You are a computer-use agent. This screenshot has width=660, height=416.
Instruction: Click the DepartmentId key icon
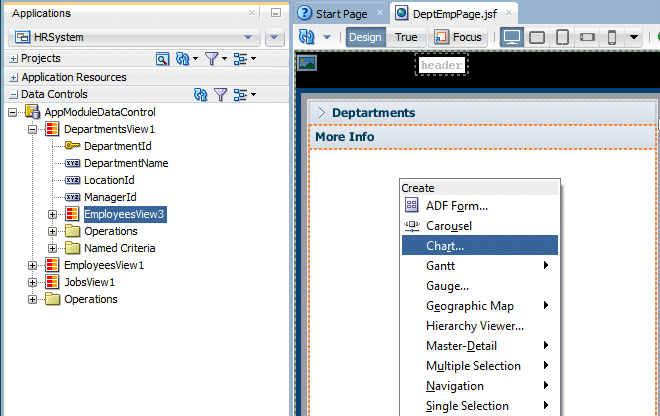72,146
